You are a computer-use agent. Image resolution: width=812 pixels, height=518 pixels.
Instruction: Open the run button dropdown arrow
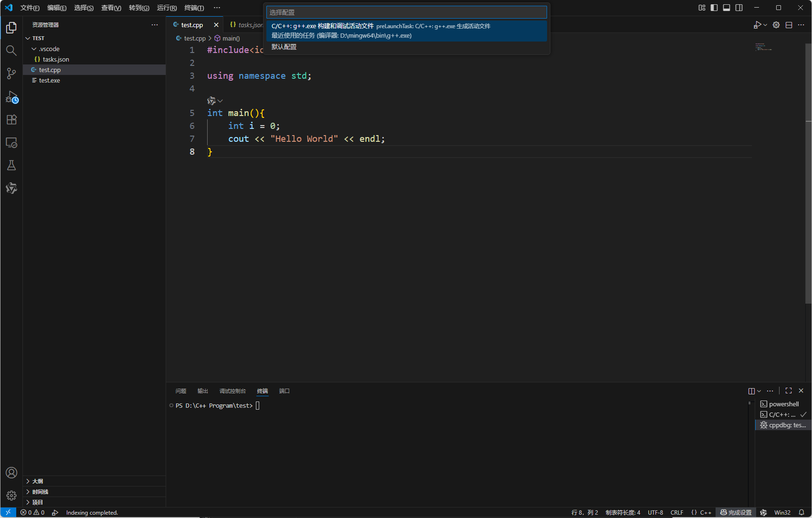tap(766, 25)
